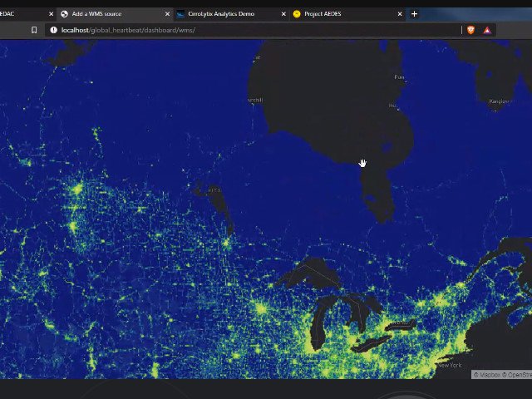Close the EDAC tab
Screen dimensions: 532x399
(x=51, y=14)
